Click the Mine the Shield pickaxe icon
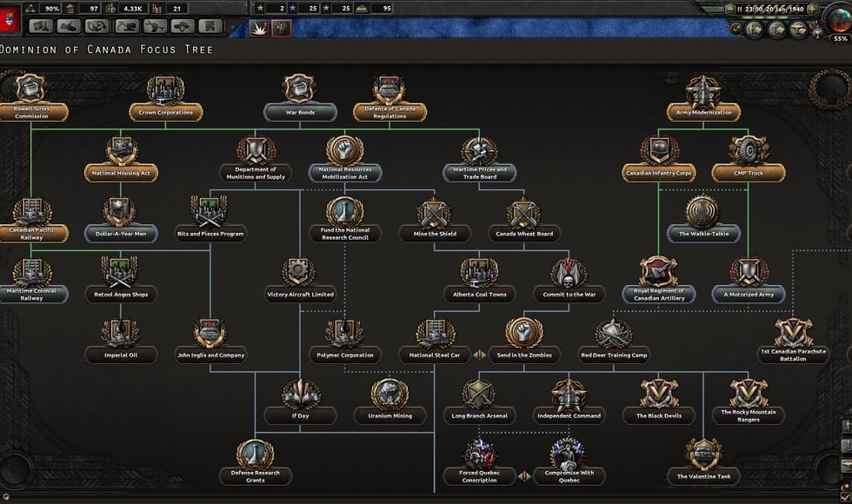 point(434,212)
